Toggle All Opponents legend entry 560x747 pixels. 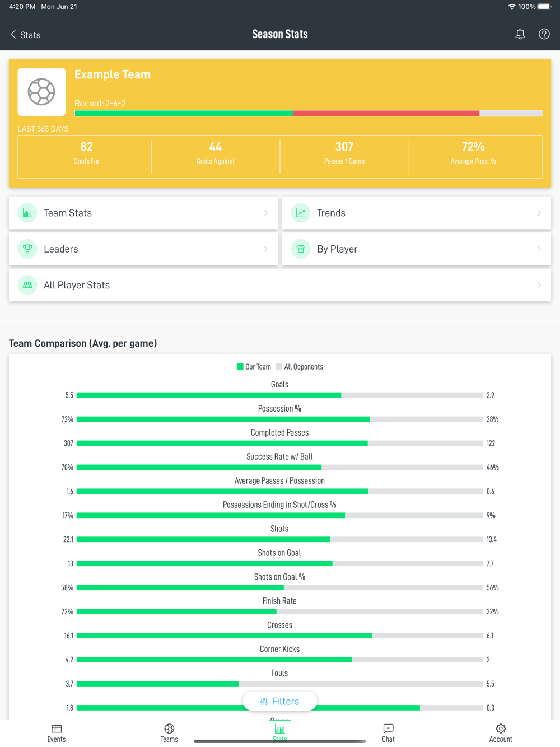(300, 367)
